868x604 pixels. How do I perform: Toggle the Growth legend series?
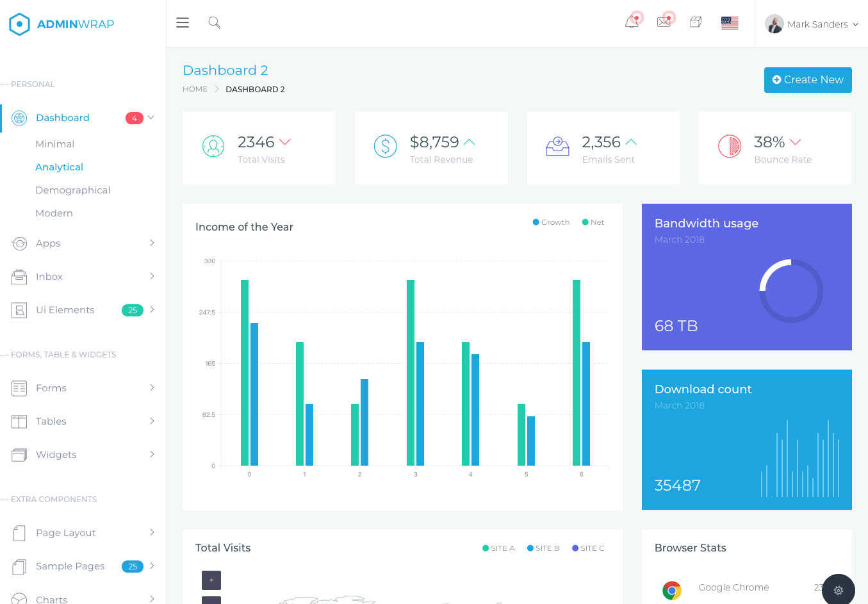tap(551, 222)
